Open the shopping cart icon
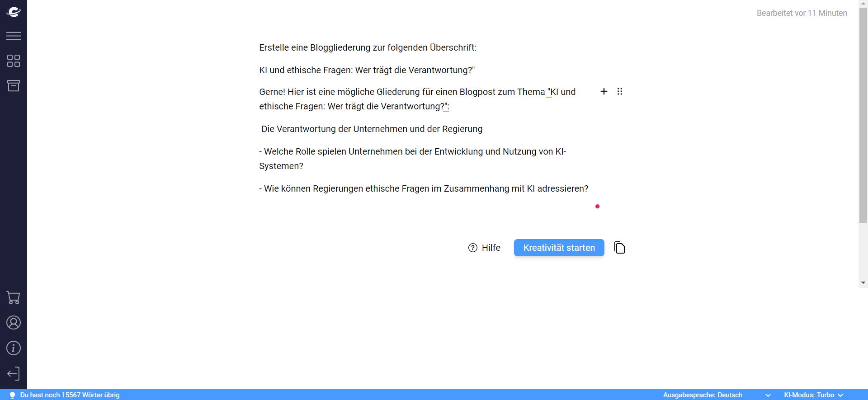The height and width of the screenshot is (400, 868). tap(14, 298)
